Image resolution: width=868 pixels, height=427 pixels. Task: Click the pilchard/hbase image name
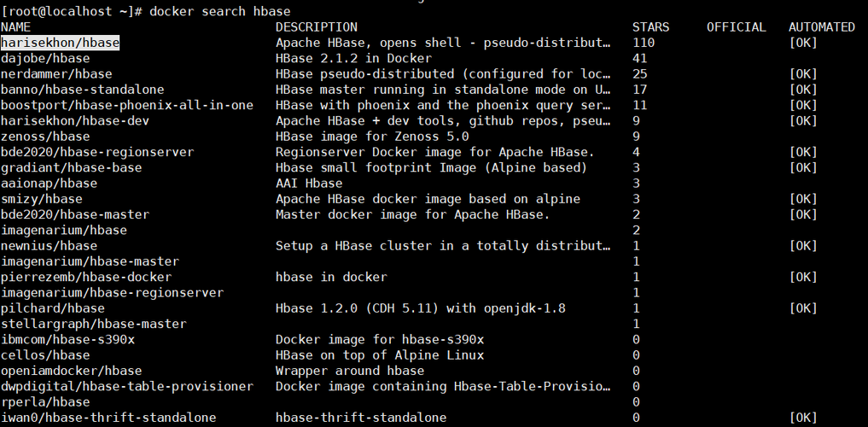[53, 308]
